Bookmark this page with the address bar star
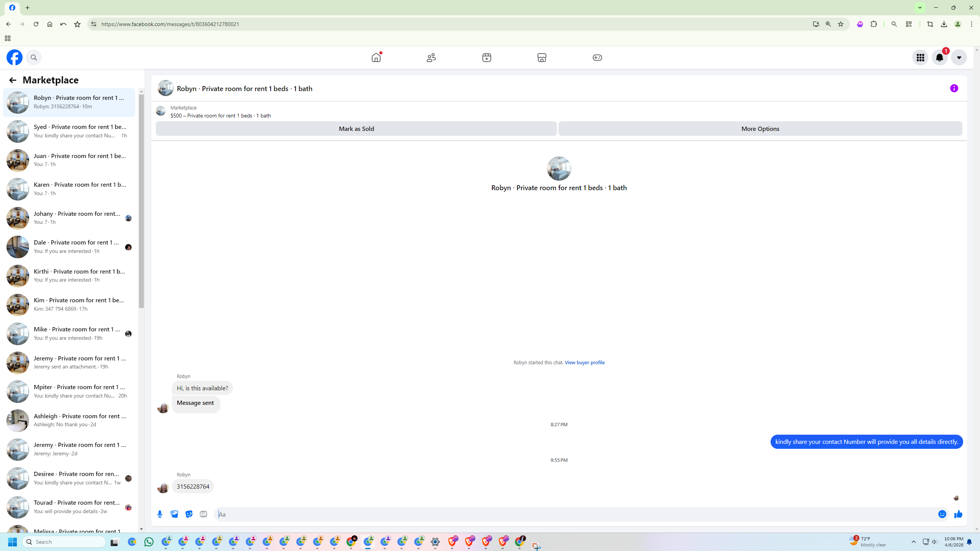Screen dimensions: 980x551 [841, 24]
